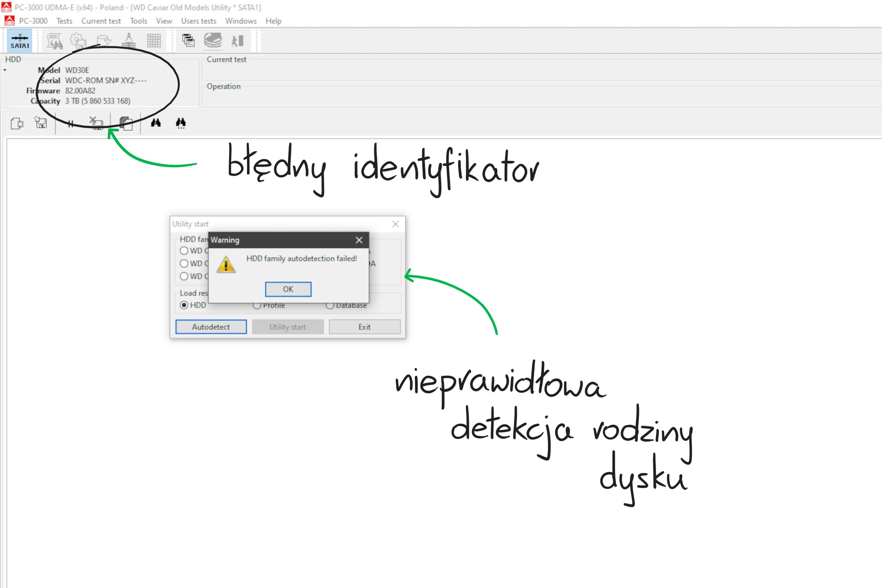Open the certificate report toolbar icon

(54, 41)
